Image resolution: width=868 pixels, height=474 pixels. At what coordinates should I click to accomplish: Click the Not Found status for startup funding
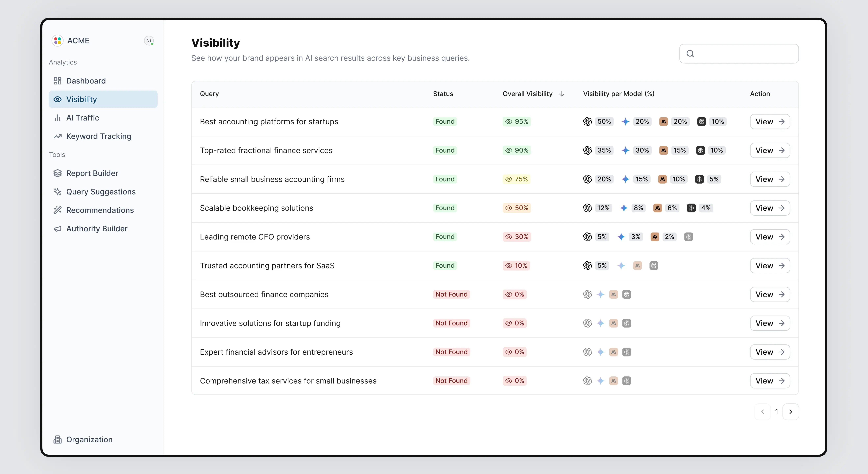click(451, 323)
